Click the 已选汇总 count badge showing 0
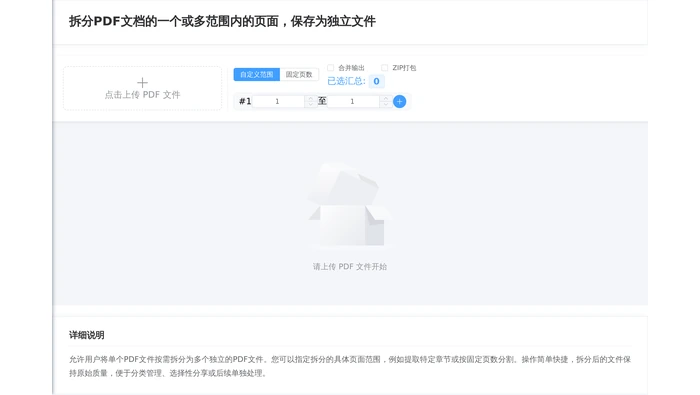Image resolution: width=700 pixels, height=395 pixels. coord(376,81)
